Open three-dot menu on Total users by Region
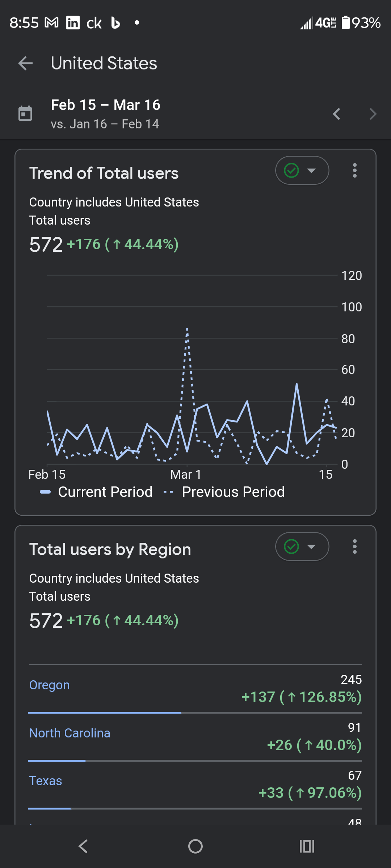 (354, 546)
